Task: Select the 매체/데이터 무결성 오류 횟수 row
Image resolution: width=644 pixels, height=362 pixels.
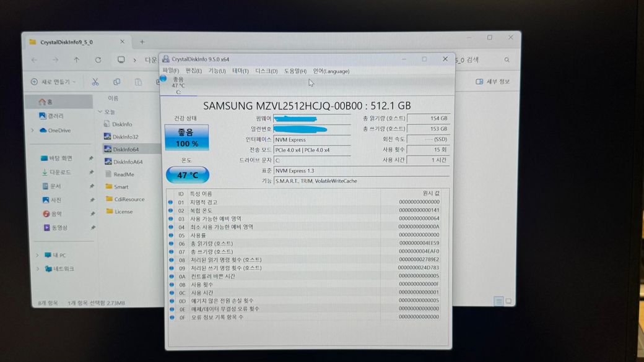Action: (305, 309)
